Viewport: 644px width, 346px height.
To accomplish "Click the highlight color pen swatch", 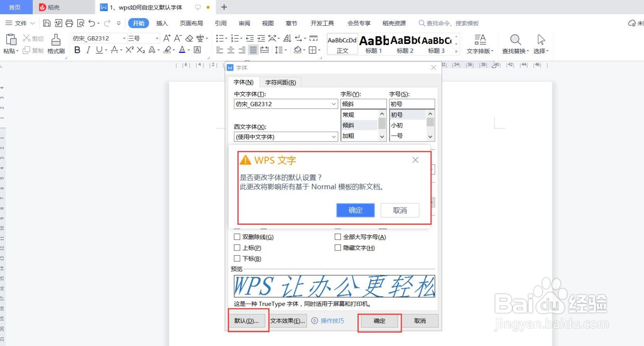I will click(167, 50).
